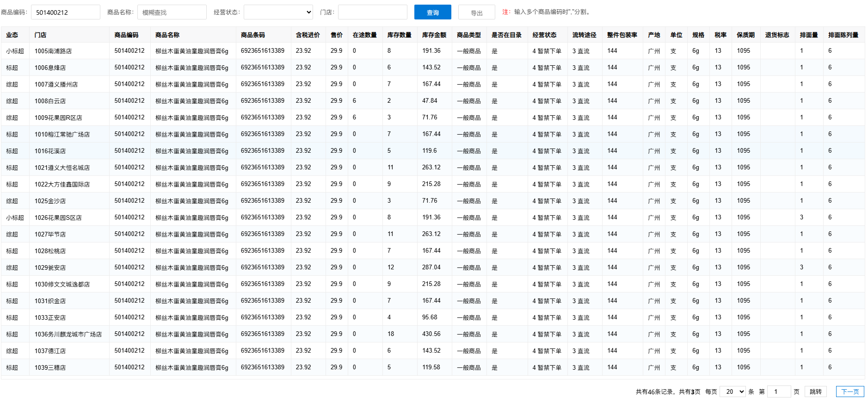The width and height of the screenshot is (868, 404).
Task: Click the 1010榕江常驰广场店 store cell
Action: pyautogui.click(x=62, y=134)
